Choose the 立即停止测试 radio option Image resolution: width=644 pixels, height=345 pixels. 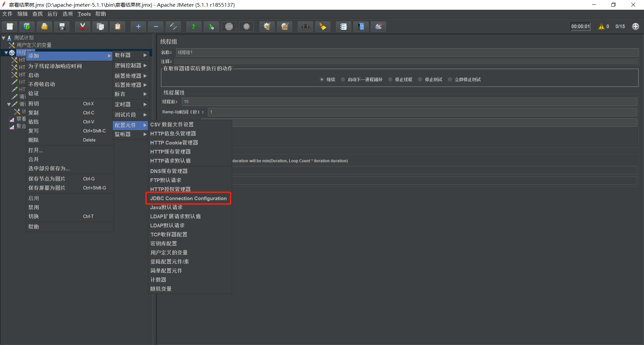coord(450,79)
